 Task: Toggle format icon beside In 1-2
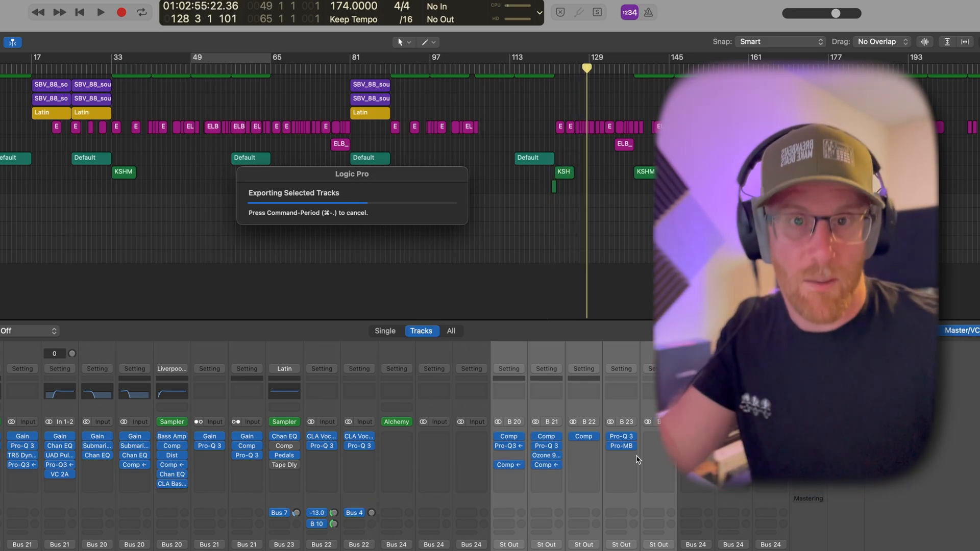click(x=49, y=422)
